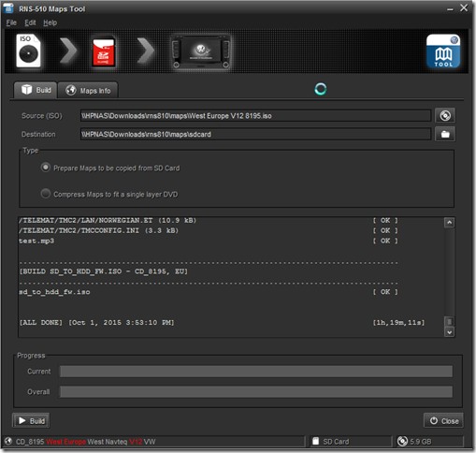
Task: Click the elapsed time [1h,19m,11s] text
Action: click(x=398, y=322)
